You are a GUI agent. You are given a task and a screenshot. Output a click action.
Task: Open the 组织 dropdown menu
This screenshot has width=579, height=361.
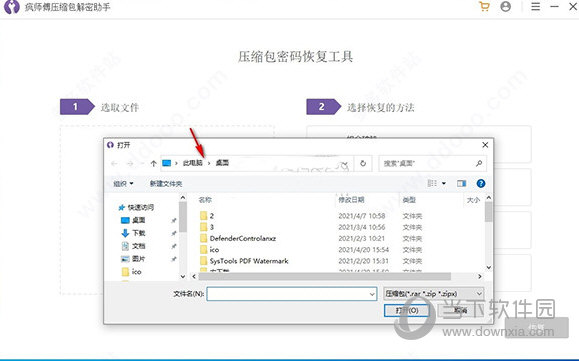123,183
